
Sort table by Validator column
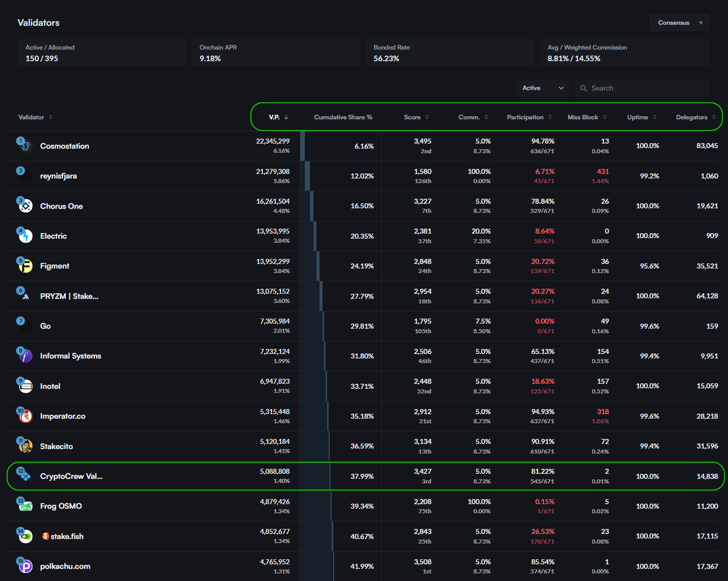point(35,117)
